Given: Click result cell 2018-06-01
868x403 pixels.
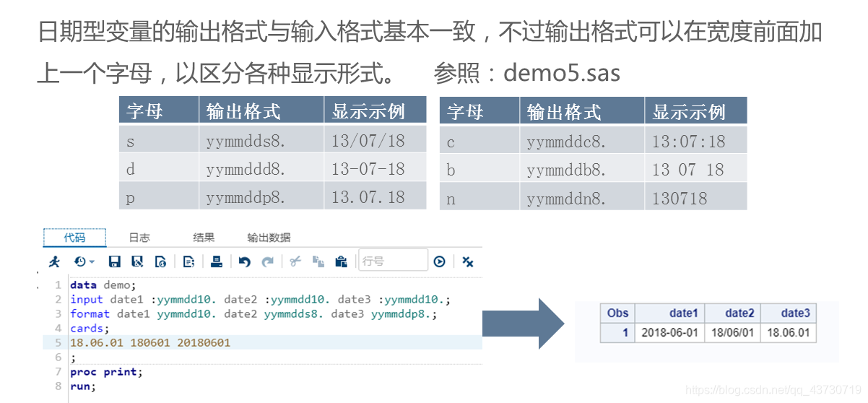Looking at the screenshot, I should point(669,333).
